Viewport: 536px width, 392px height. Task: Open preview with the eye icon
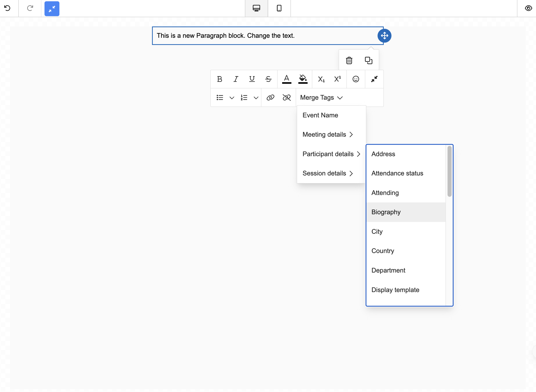[x=528, y=8]
